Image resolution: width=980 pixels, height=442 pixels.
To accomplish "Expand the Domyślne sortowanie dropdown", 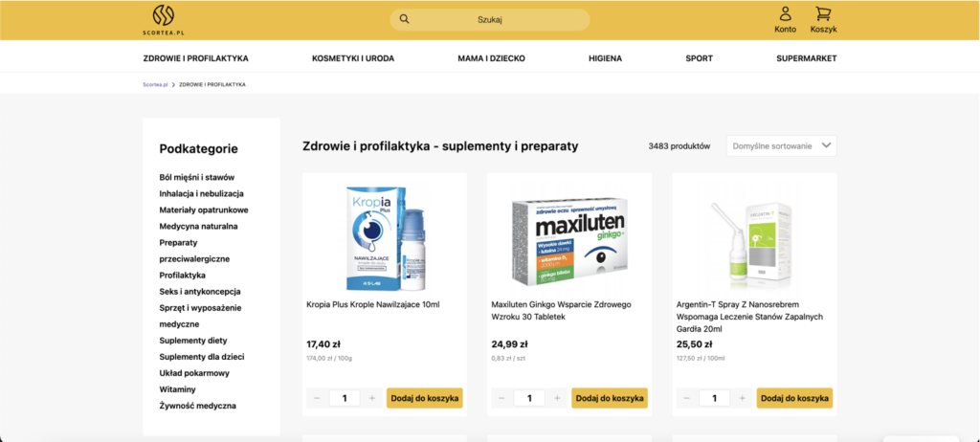I will pos(782,146).
